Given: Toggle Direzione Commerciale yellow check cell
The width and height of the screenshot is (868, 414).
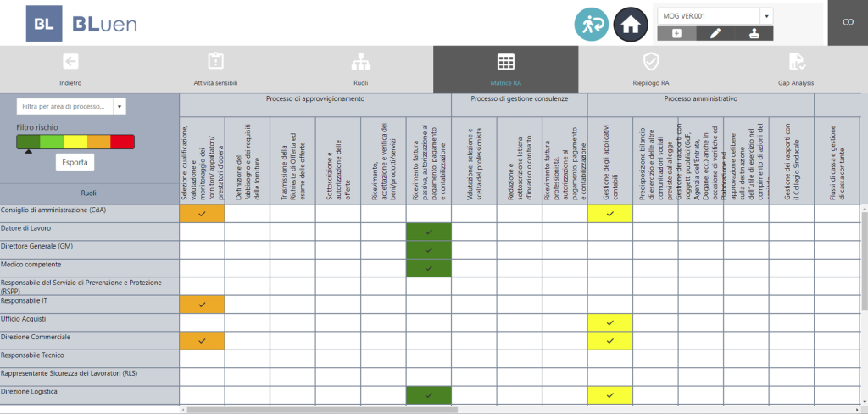Looking at the screenshot, I should [610, 341].
